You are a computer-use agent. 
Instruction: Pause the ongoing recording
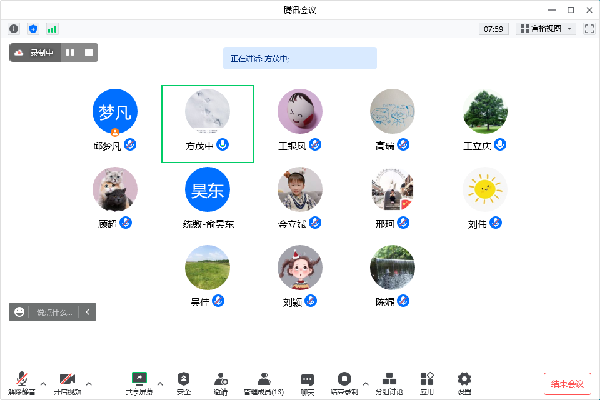click(x=70, y=52)
